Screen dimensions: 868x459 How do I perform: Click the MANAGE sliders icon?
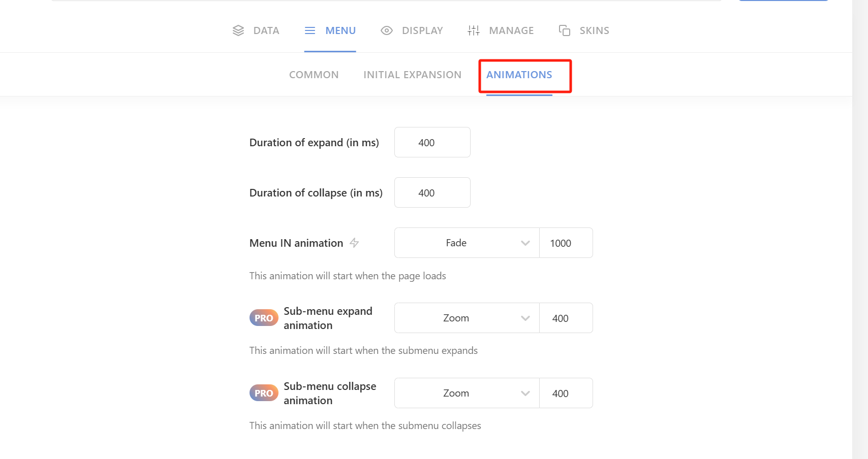474,30
